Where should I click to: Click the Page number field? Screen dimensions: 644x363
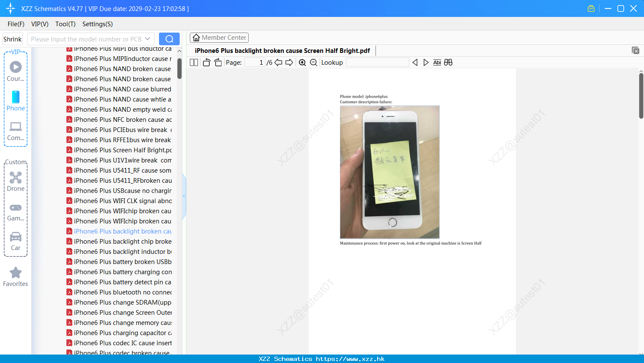click(255, 62)
